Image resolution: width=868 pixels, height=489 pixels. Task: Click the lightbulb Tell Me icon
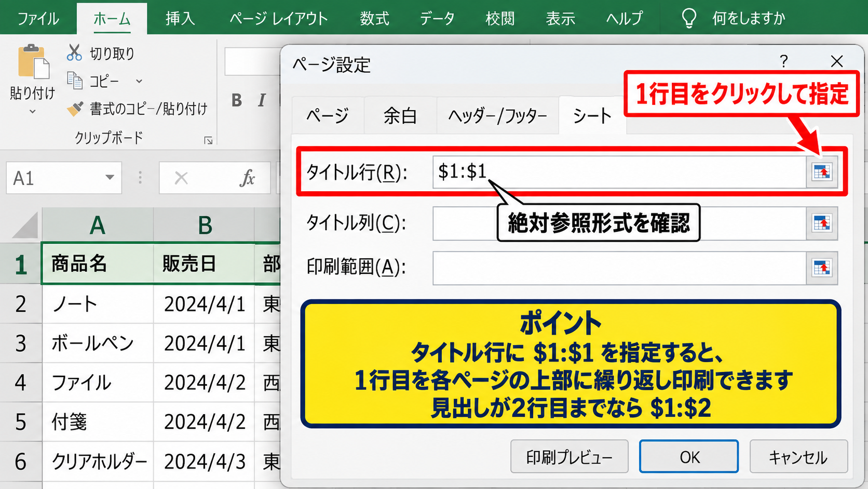point(688,18)
